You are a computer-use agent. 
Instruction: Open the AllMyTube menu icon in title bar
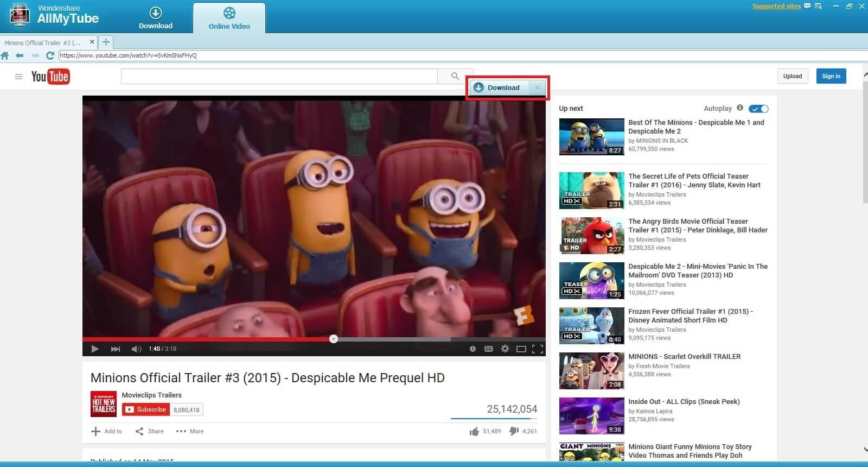click(x=819, y=6)
